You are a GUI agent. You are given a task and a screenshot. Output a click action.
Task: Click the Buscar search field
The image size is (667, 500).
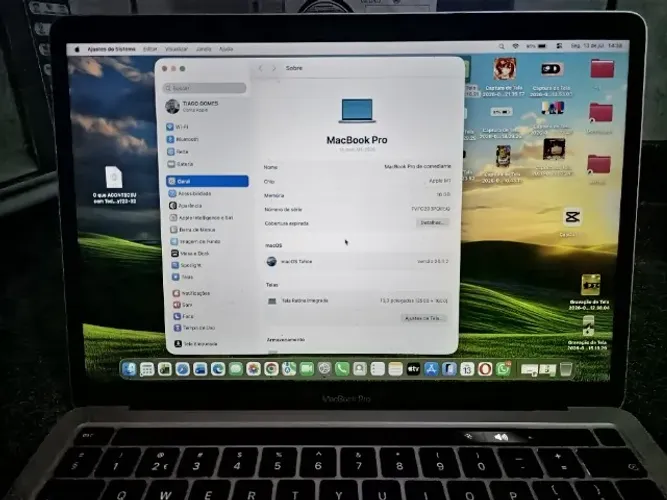(x=205, y=88)
